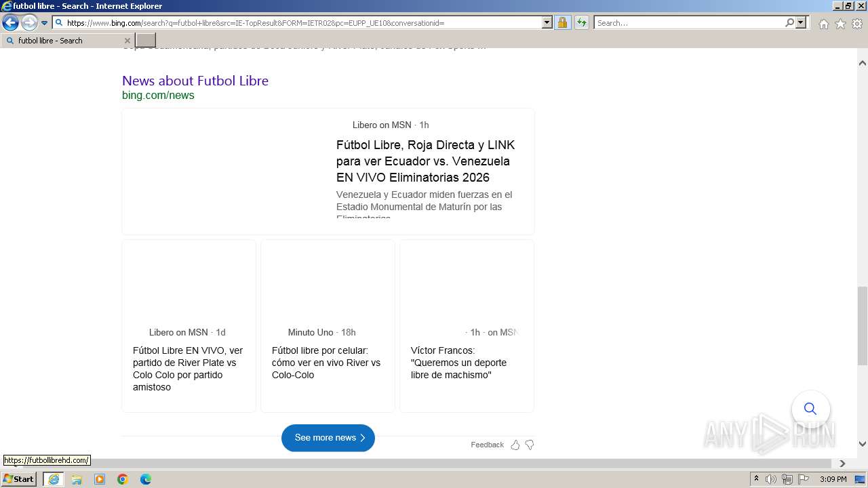Click the thumbs up feedback icon
This screenshot has height=488, width=868.
515,445
